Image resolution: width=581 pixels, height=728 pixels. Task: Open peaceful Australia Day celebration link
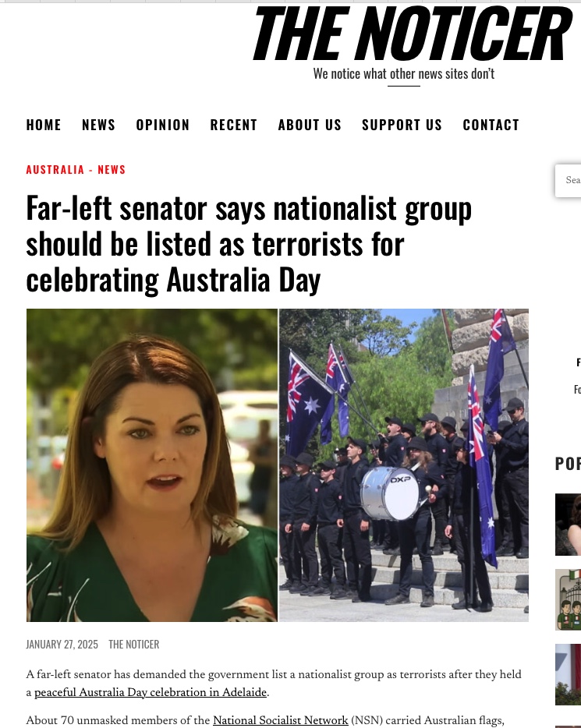(151, 692)
